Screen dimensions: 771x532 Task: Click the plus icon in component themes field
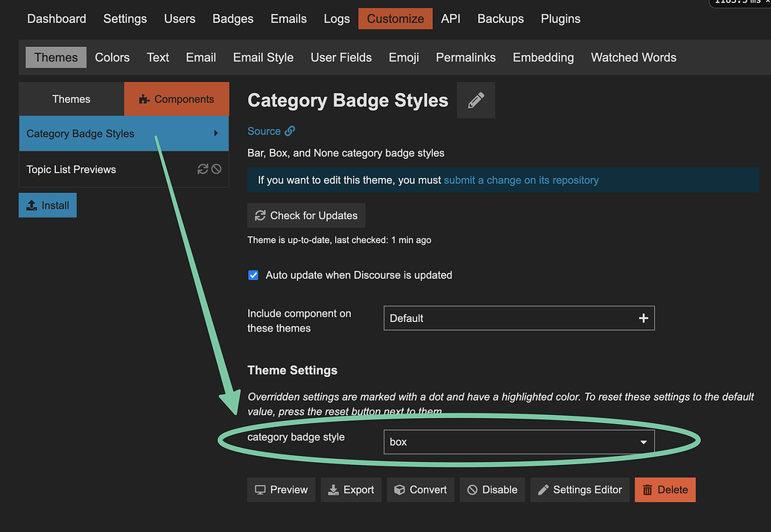[644, 318]
